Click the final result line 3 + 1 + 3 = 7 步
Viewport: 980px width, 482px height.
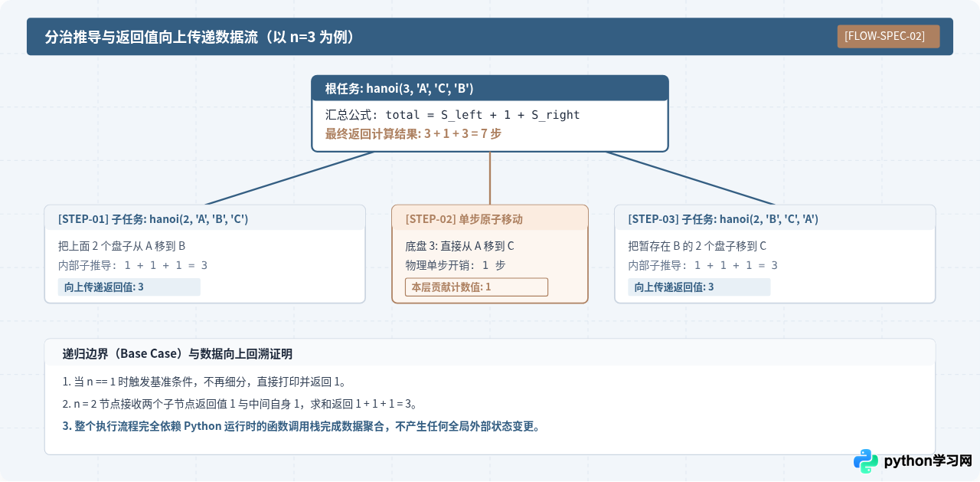(413, 133)
